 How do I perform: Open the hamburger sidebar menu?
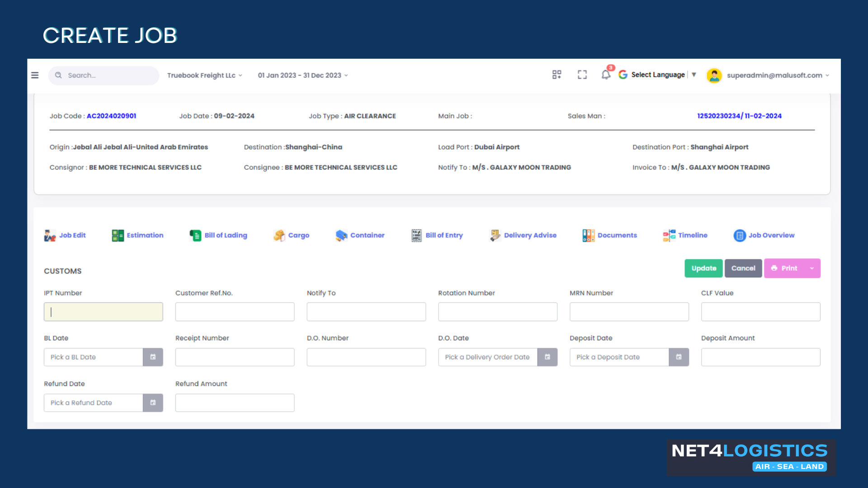coord(35,75)
